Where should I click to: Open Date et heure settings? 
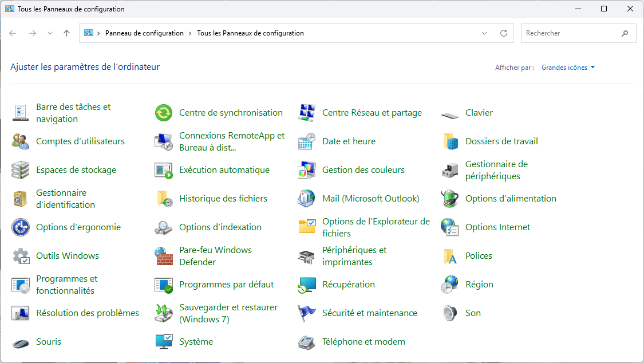pyautogui.click(x=349, y=141)
